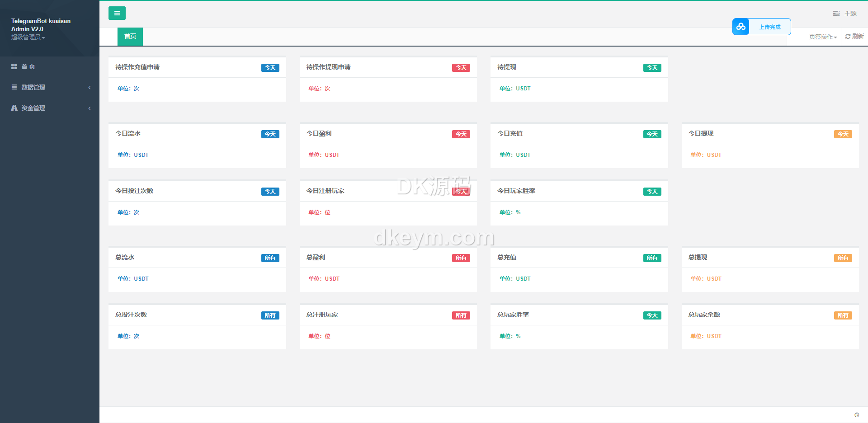Click the 资金管理 icon in sidebar
Viewport: 868px width, 423px height.
14,108
